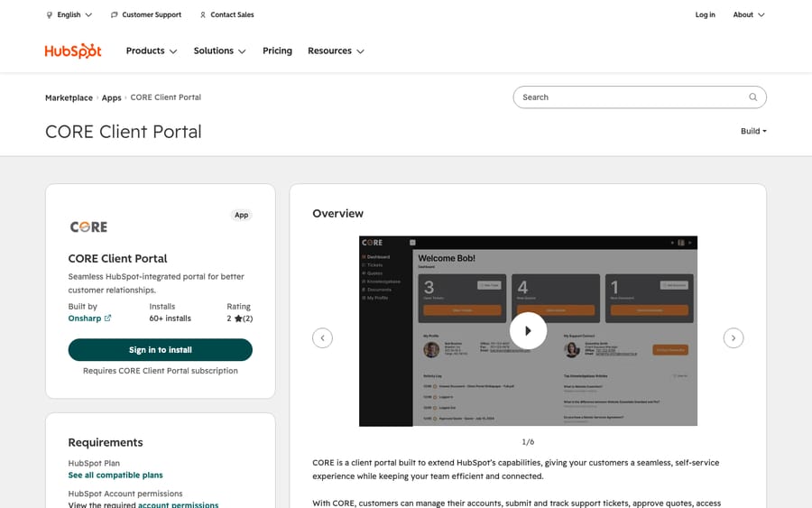Click the 1/6 slide counter
Screen dimensions: 812x508
tap(528, 442)
